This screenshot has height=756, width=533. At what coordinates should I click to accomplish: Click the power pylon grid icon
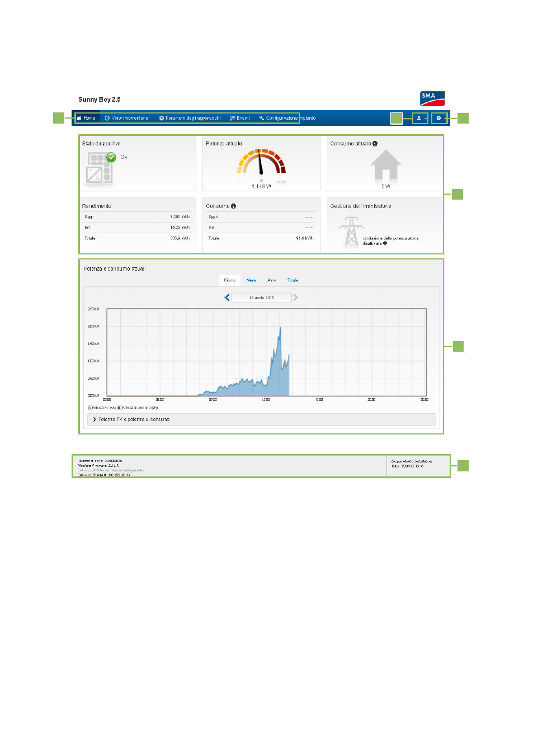tap(351, 231)
